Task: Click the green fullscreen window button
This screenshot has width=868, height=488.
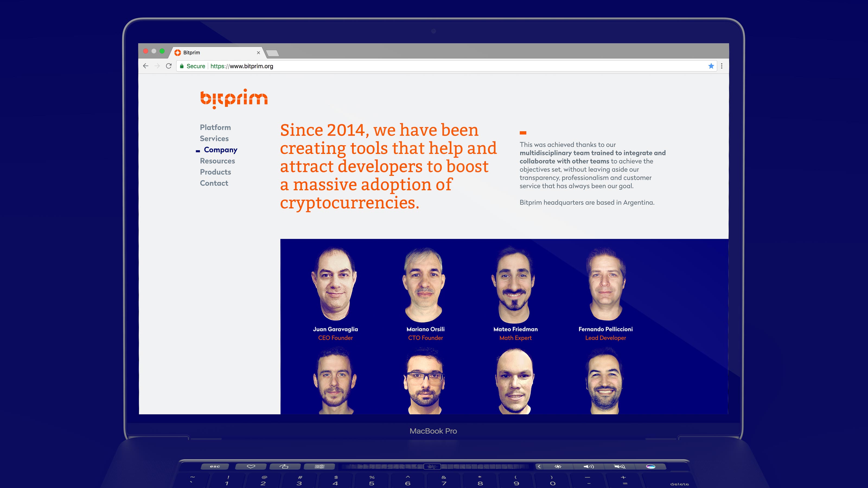Action: coord(162,51)
